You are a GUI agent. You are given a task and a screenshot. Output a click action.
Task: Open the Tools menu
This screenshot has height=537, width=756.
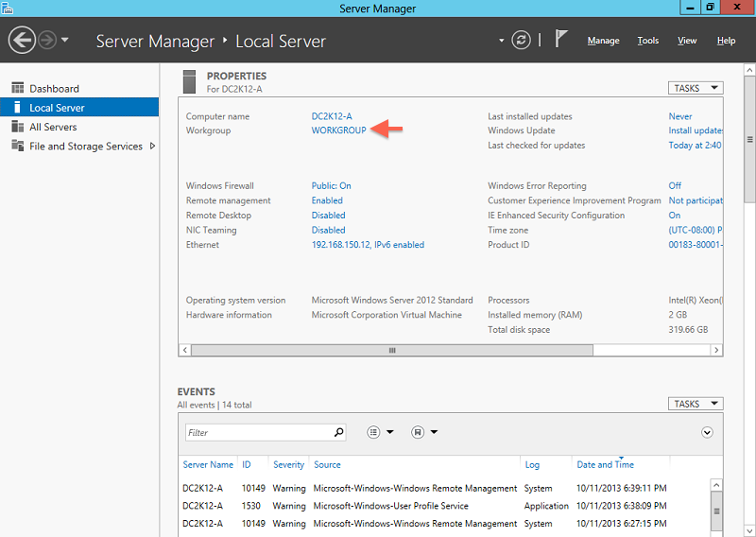click(648, 41)
